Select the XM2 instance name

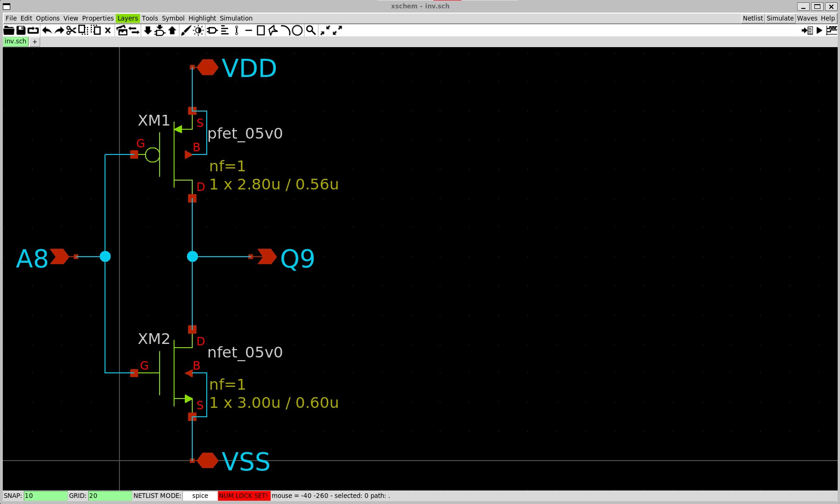click(x=154, y=339)
